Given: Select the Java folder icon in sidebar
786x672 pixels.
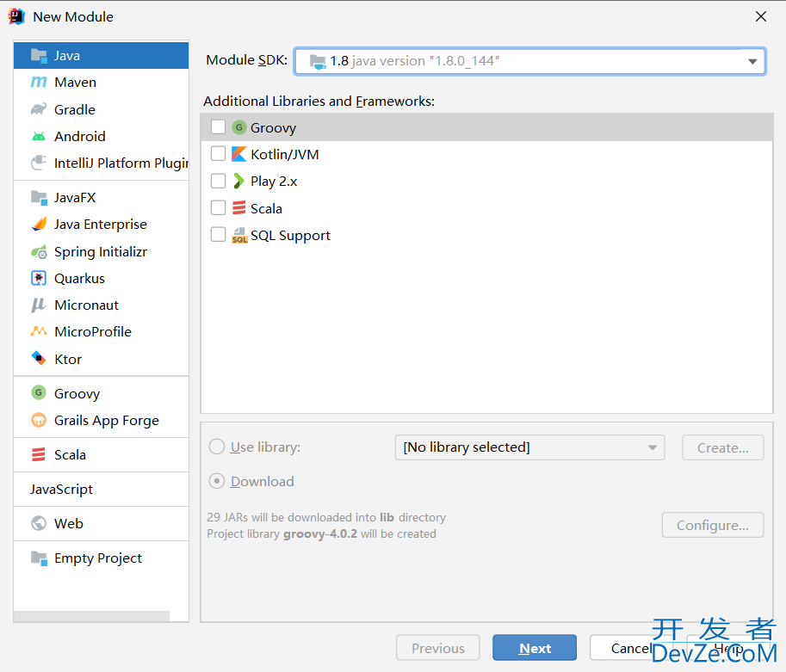Looking at the screenshot, I should pos(39,55).
